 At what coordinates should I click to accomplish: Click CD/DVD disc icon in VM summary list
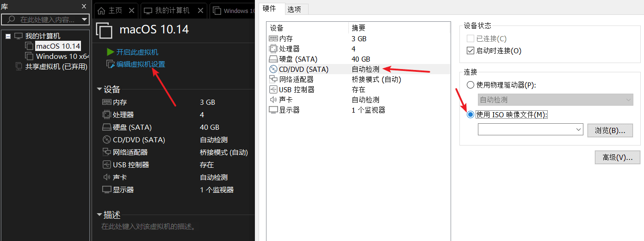[x=106, y=140]
